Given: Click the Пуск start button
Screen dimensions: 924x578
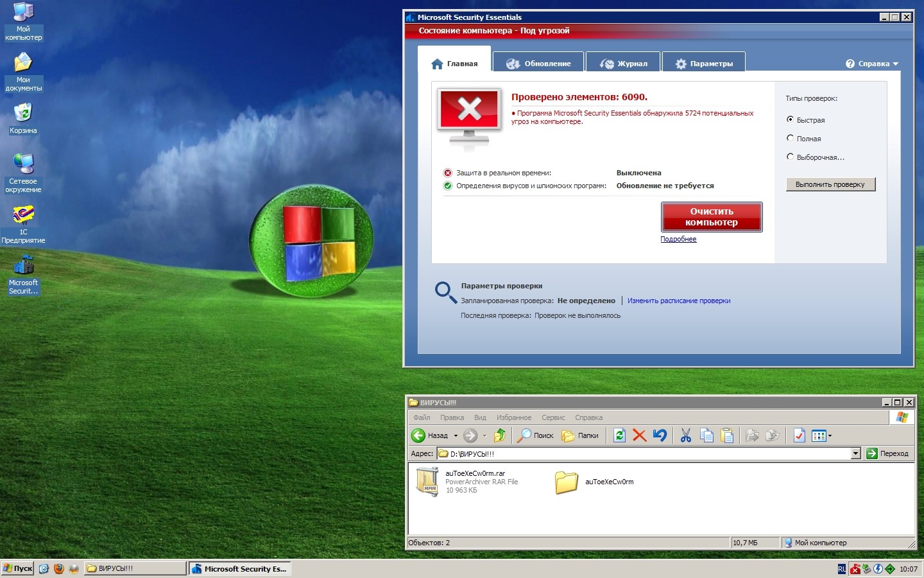Looking at the screenshot, I should point(18,568).
